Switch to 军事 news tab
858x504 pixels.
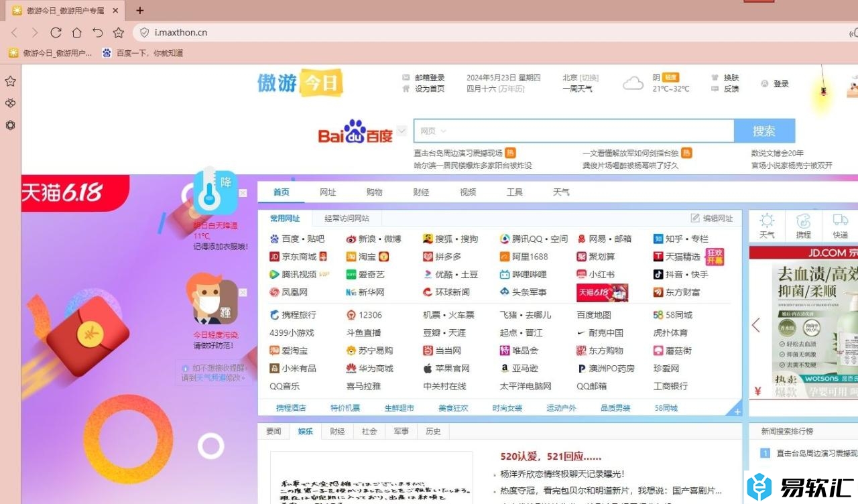[401, 431]
